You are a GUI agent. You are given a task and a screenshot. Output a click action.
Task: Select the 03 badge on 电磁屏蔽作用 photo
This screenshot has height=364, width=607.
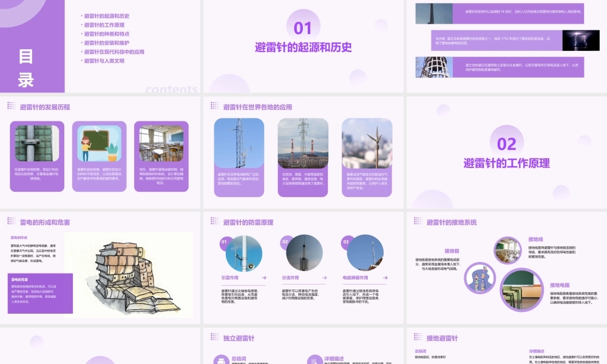point(345,242)
